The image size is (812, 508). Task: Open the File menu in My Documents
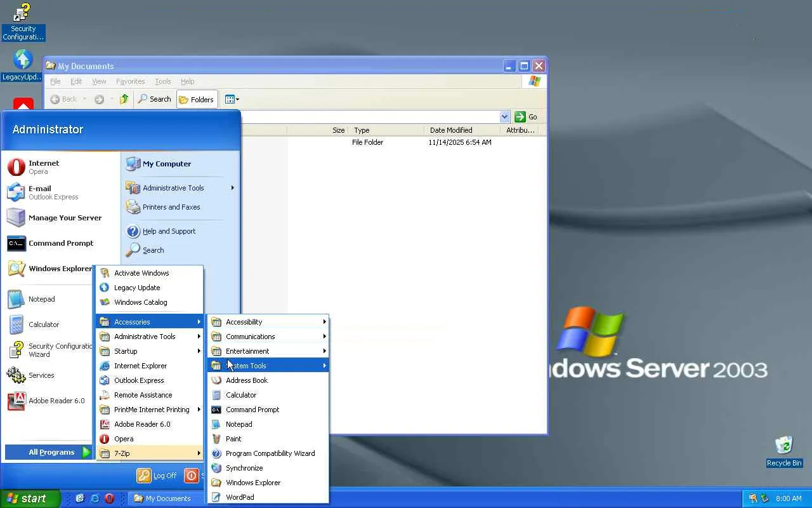pos(55,81)
